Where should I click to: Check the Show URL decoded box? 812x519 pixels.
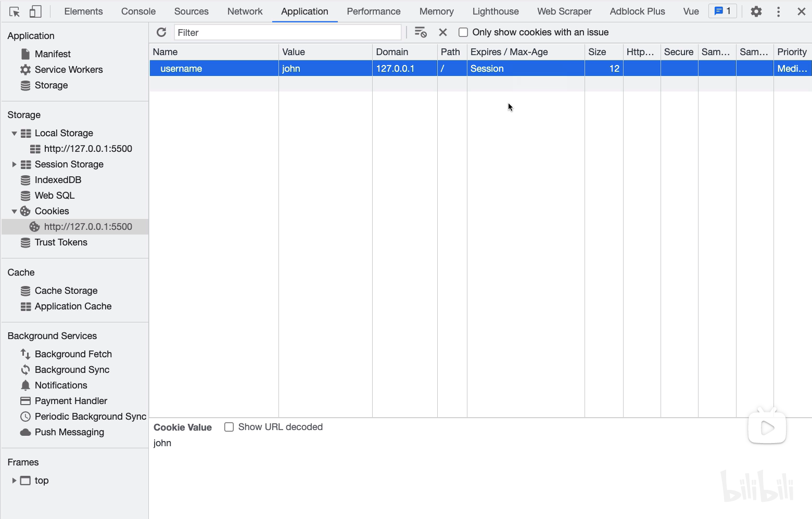click(229, 427)
